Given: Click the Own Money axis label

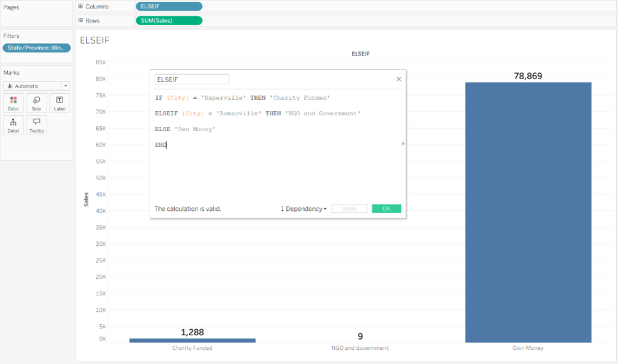Looking at the screenshot, I should [x=528, y=348].
